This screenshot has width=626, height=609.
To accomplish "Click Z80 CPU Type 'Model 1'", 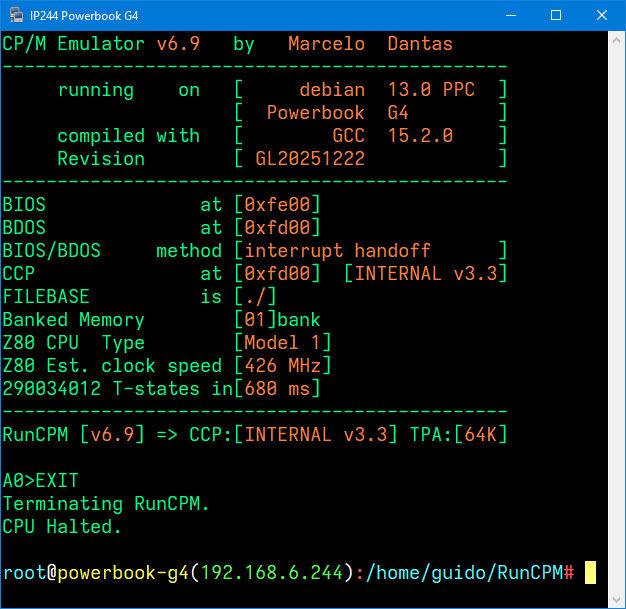I will point(282,343).
